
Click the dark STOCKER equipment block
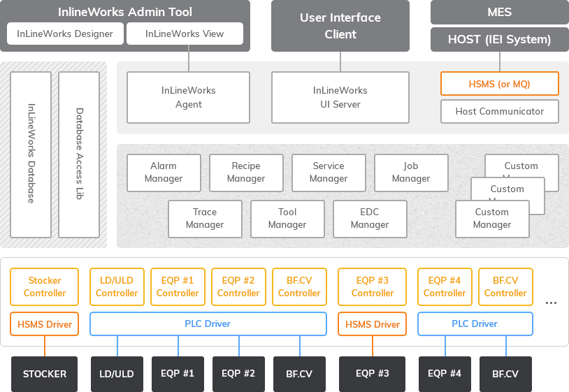tap(45, 374)
